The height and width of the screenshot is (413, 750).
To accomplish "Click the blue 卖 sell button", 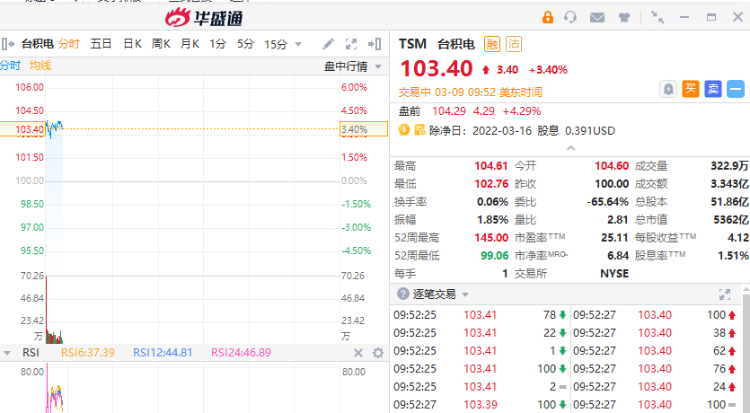I will point(713,89).
